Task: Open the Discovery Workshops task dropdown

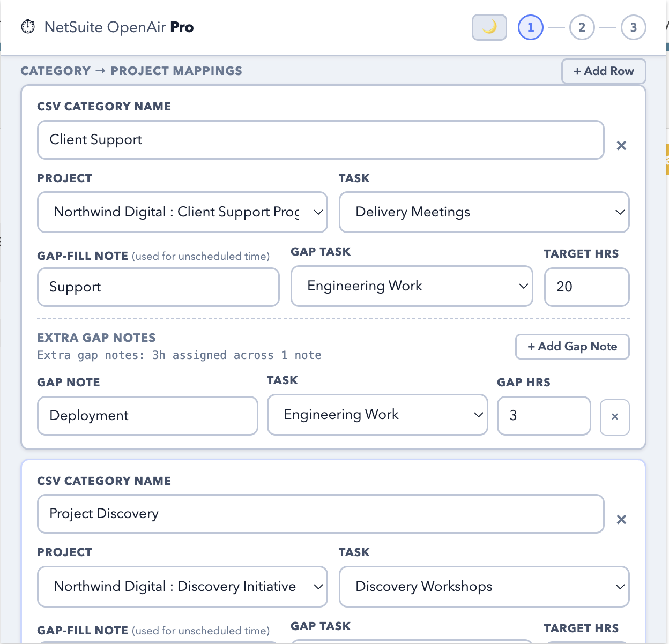Action: pos(484,587)
